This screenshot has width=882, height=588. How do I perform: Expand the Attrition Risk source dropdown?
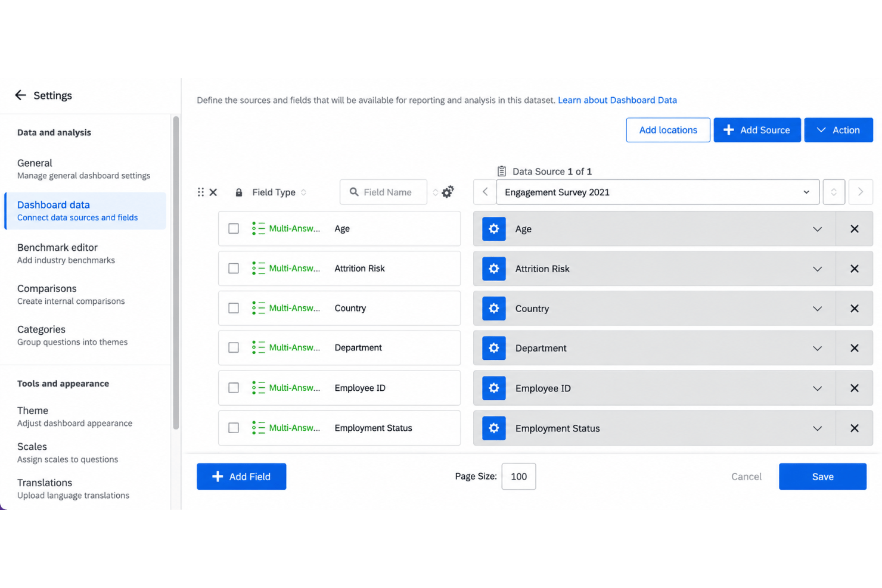(817, 269)
